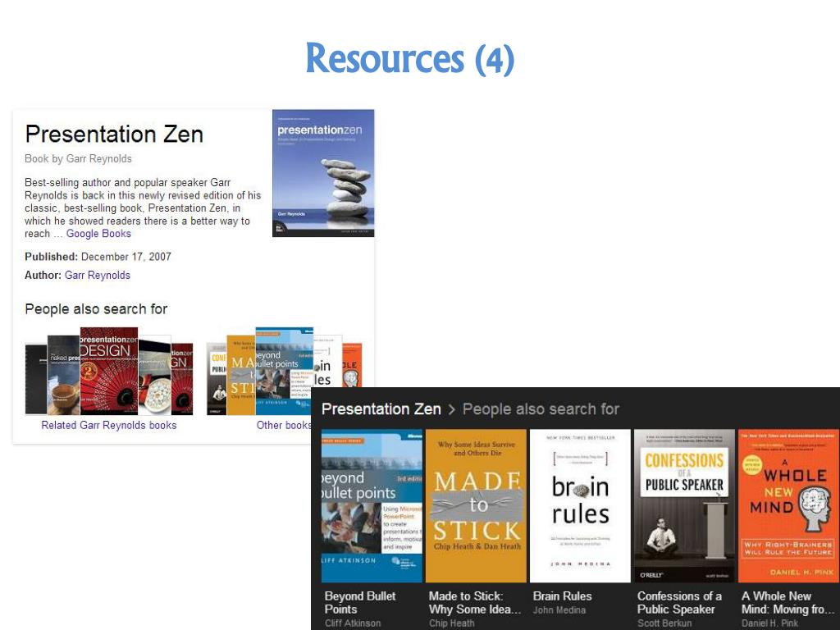Screen dimensions: 840x630
Task: Click the Cliff Atkinson author name
Action: tap(353, 623)
